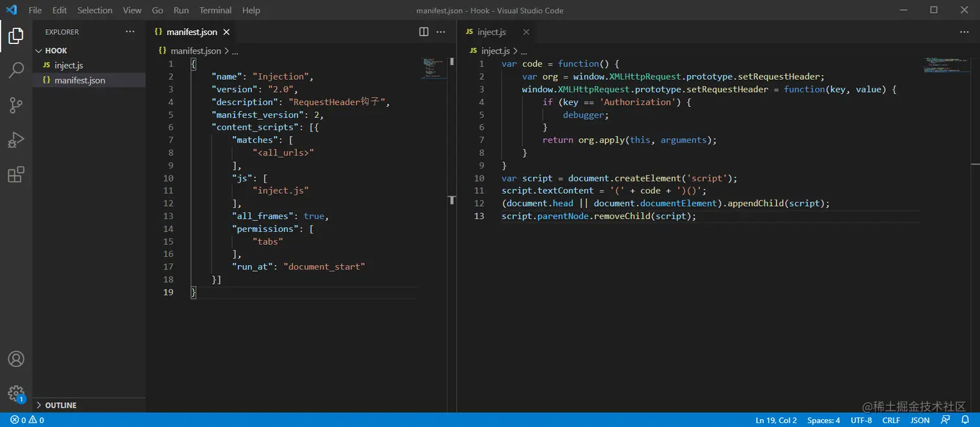The width and height of the screenshot is (980, 427).
Task: Open the Help menu
Action: click(251, 10)
